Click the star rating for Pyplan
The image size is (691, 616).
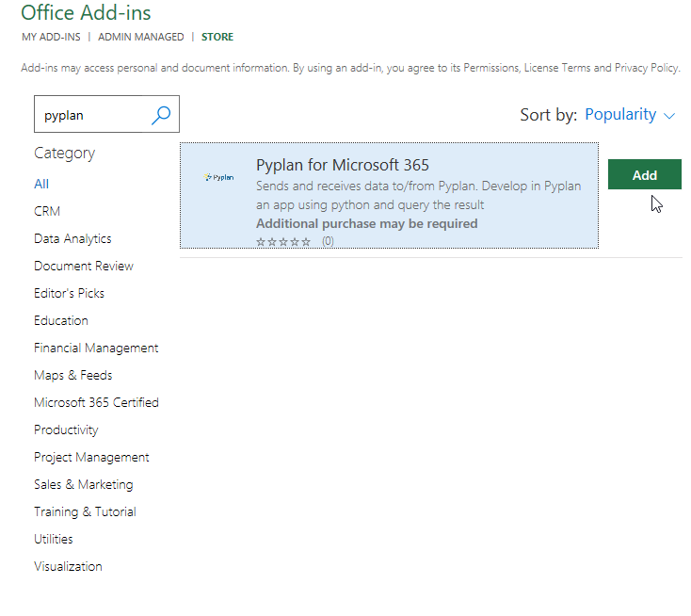[283, 242]
